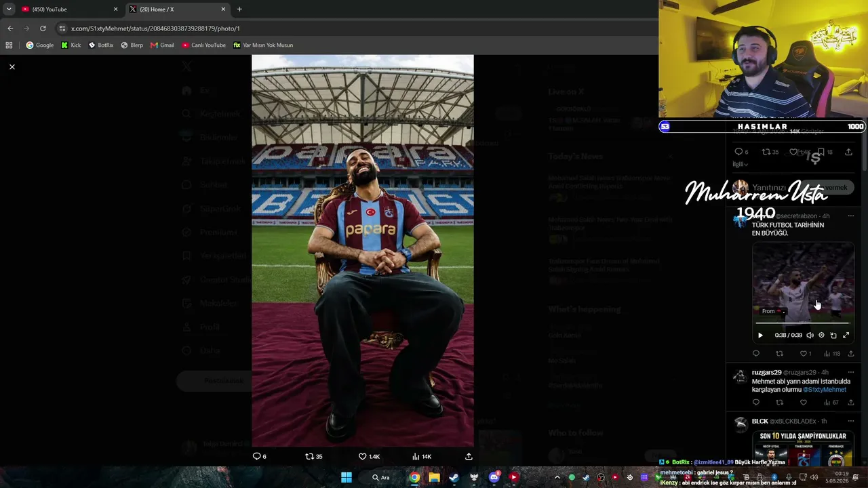
Task: Share icon in side panel action row
Action: [848, 152]
